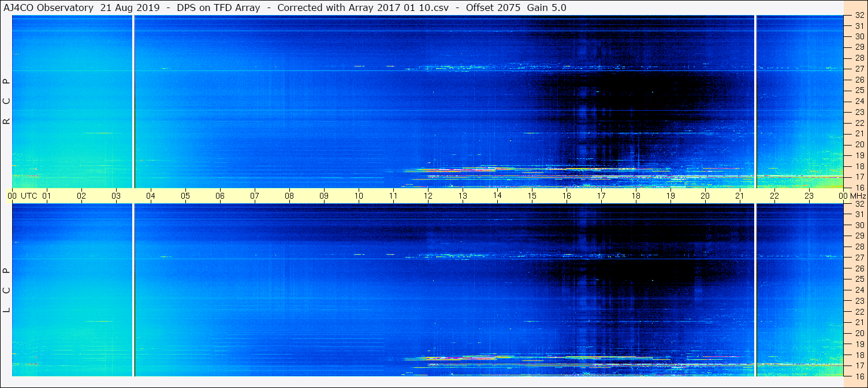Select the 03 hour tick on time axis
868x388 pixels.
(x=116, y=196)
